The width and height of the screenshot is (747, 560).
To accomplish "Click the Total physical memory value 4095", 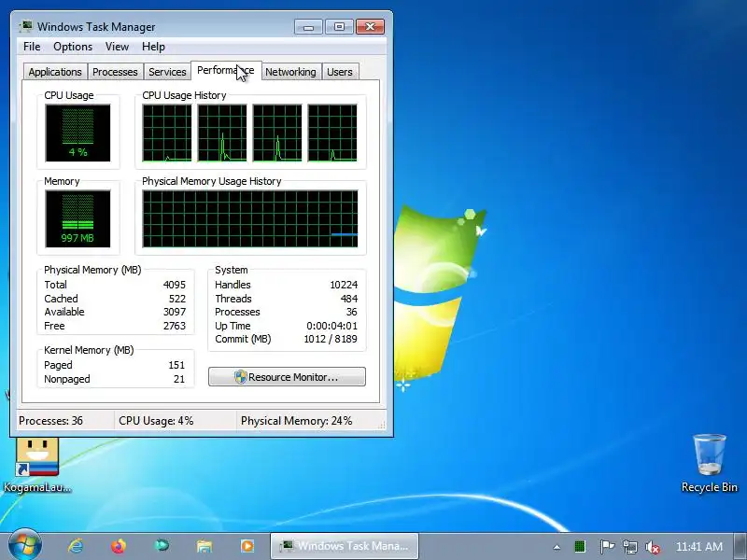I will click(x=175, y=285).
